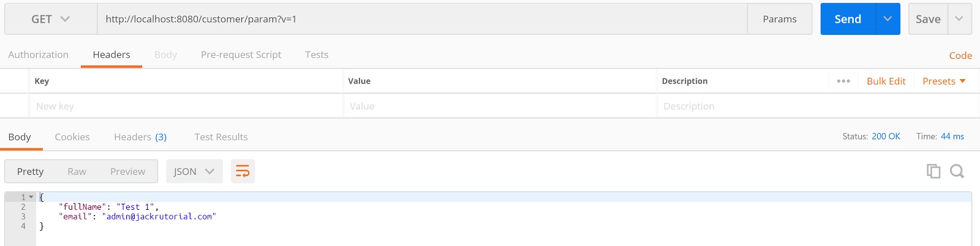The image size is (980, 246).
Task: Open the JSON format dropdown
Action: pyautogui.click(x=194, y=171)
